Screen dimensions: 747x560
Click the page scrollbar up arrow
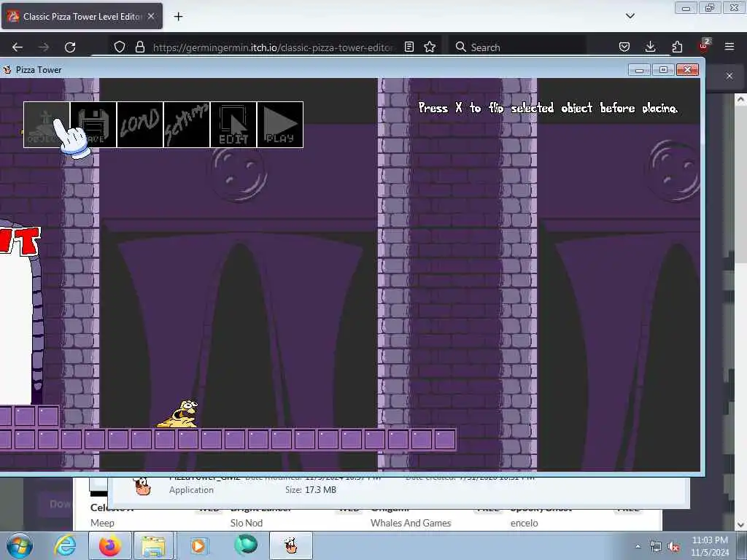740,99
